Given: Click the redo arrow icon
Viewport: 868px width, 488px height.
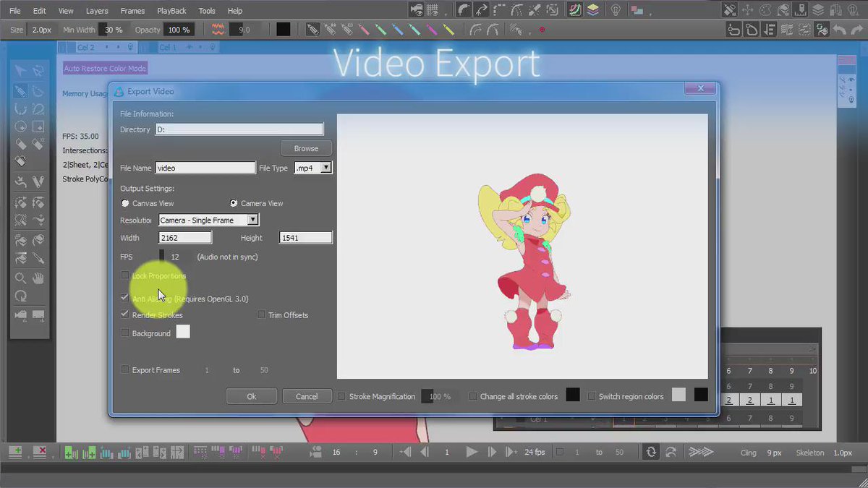Looking at the screenshot, I should coord(857,30).
